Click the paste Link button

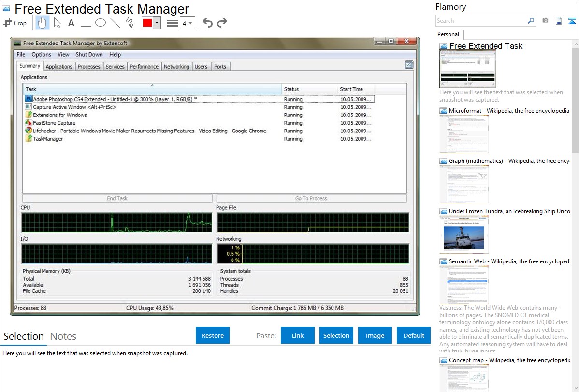click(298, 335)
